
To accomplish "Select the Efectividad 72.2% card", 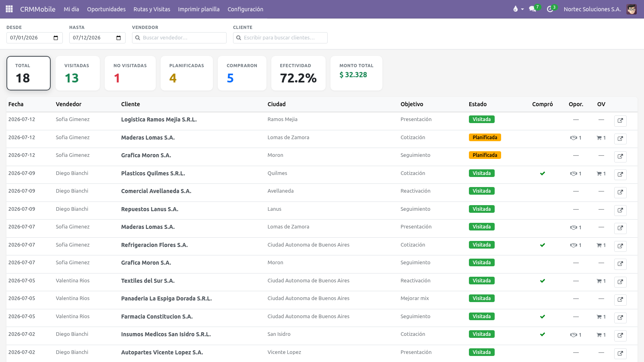I will point(298,73).
